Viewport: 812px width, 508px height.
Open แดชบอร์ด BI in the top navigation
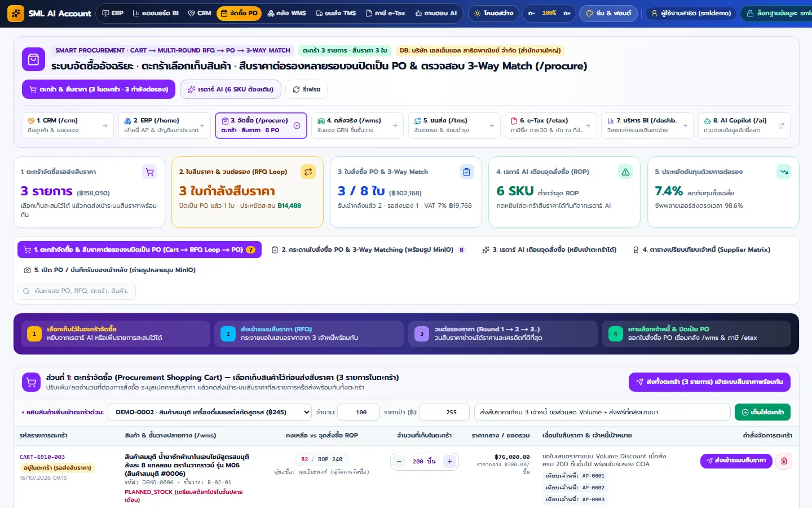[x=156, y=13]
